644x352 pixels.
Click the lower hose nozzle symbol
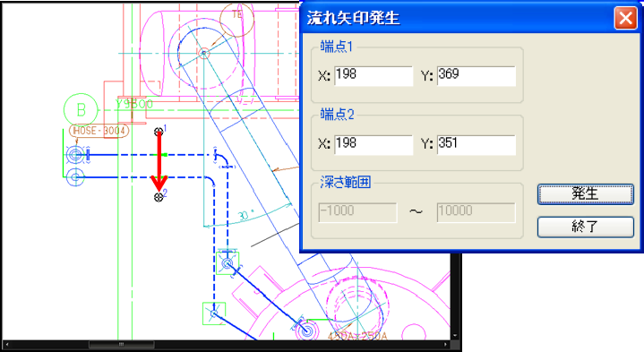(x=75, y=177)
